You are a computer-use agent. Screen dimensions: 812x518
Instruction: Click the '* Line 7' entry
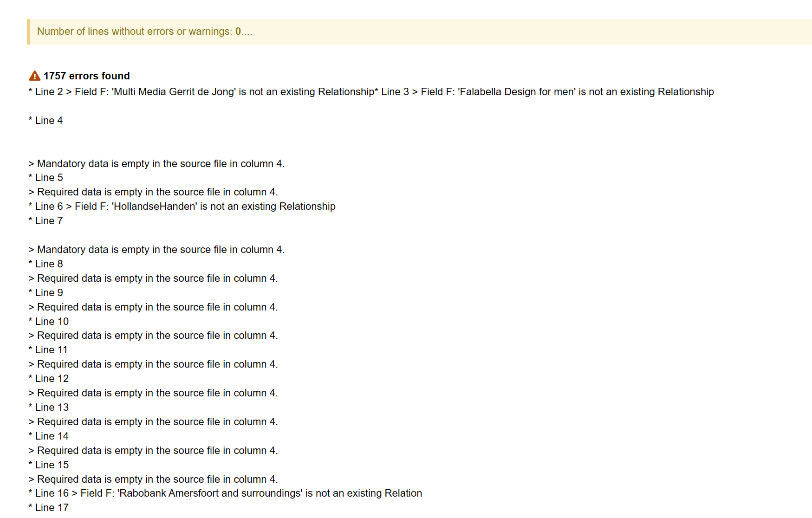45,221
